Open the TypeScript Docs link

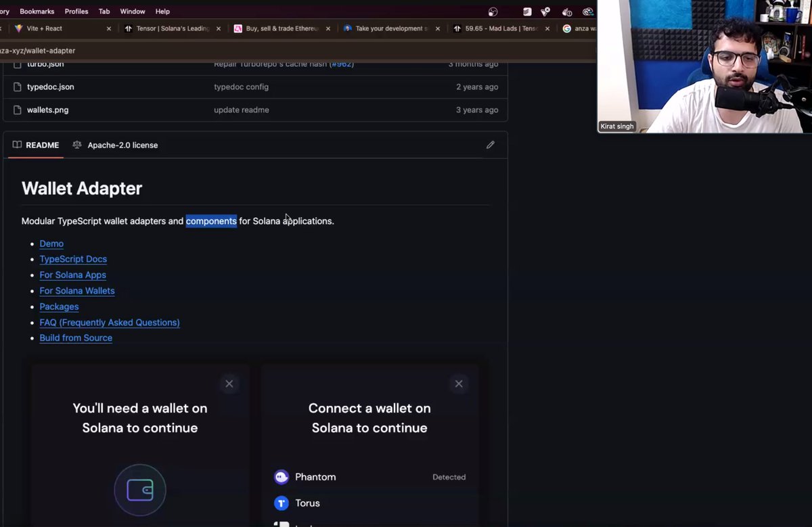coord(73,259)
